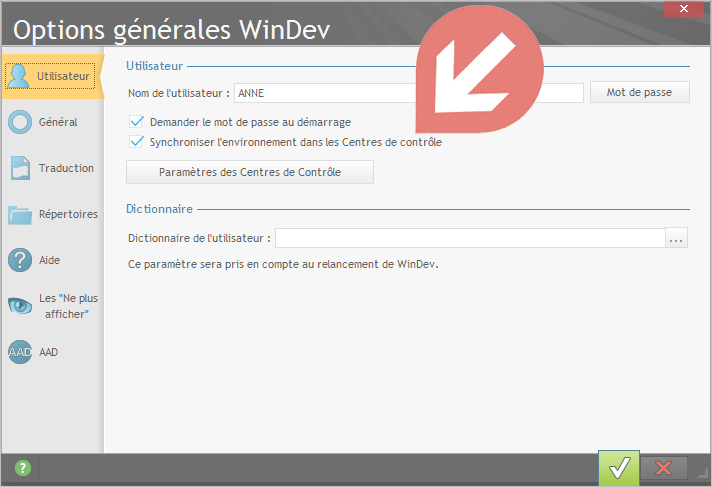Click the window resize grip corner
The image size is (712, 487).
702,472
